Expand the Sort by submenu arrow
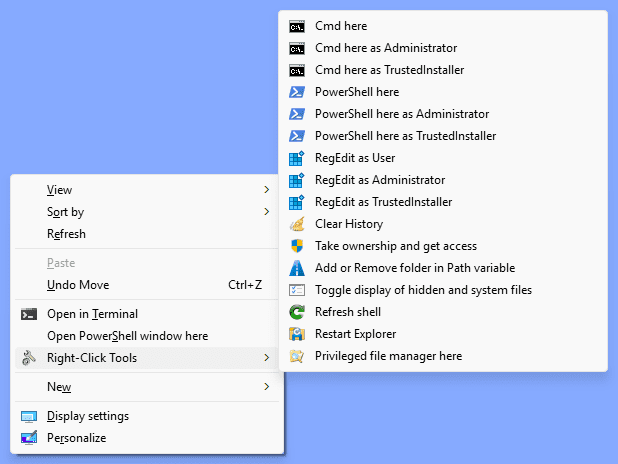The image size is (618, 464). click(266, 212)
